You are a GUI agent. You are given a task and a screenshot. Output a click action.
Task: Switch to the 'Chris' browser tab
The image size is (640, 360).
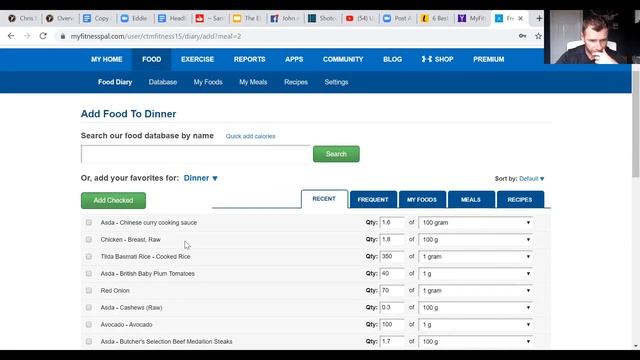click(x=23, y=18)
